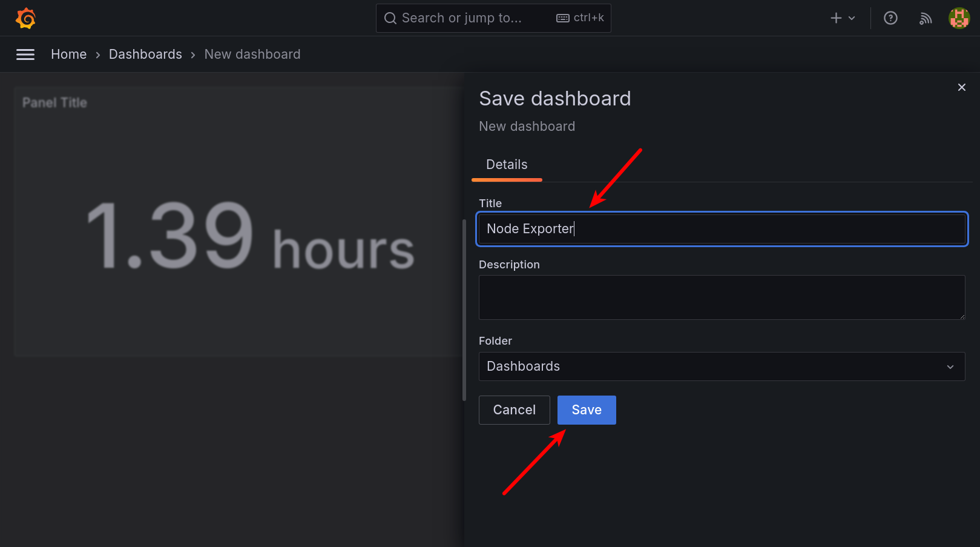Click the New dashboard breadcrumb
This screenshot has width=980, height=547.
[252, 55]
